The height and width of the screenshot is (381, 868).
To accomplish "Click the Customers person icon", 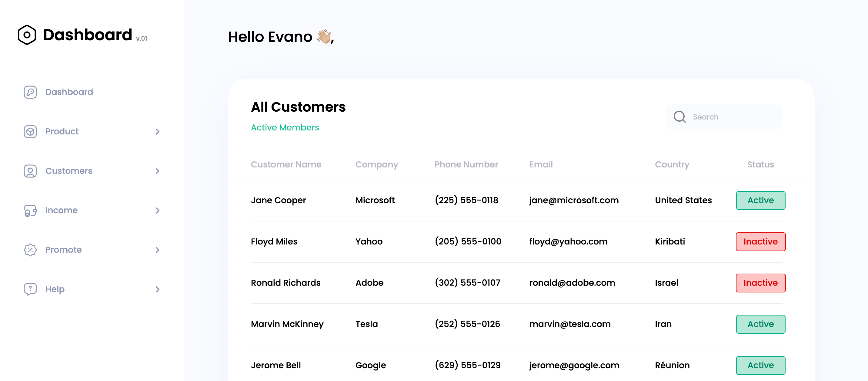I will point(30,171).
